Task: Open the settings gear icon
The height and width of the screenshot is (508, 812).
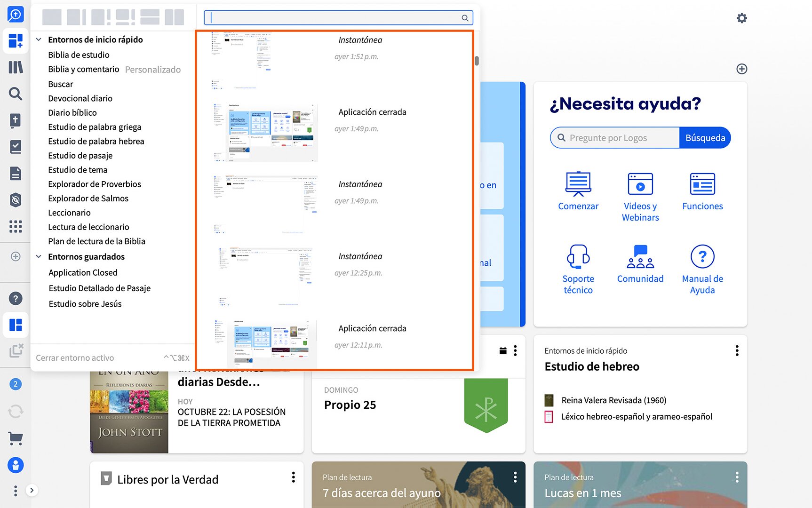Action: point(742,18)
